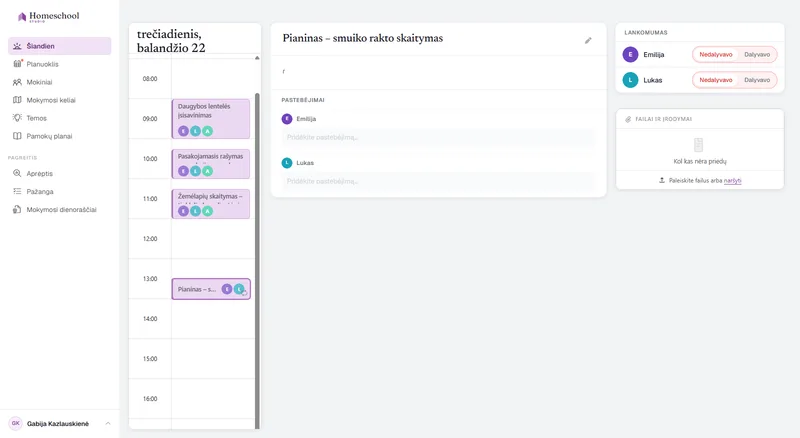Image resolution: width=800 pixels, height=438 pixels.
Task: Open Mokiniai students icon in sidebar
Action: tap(17, 82)
